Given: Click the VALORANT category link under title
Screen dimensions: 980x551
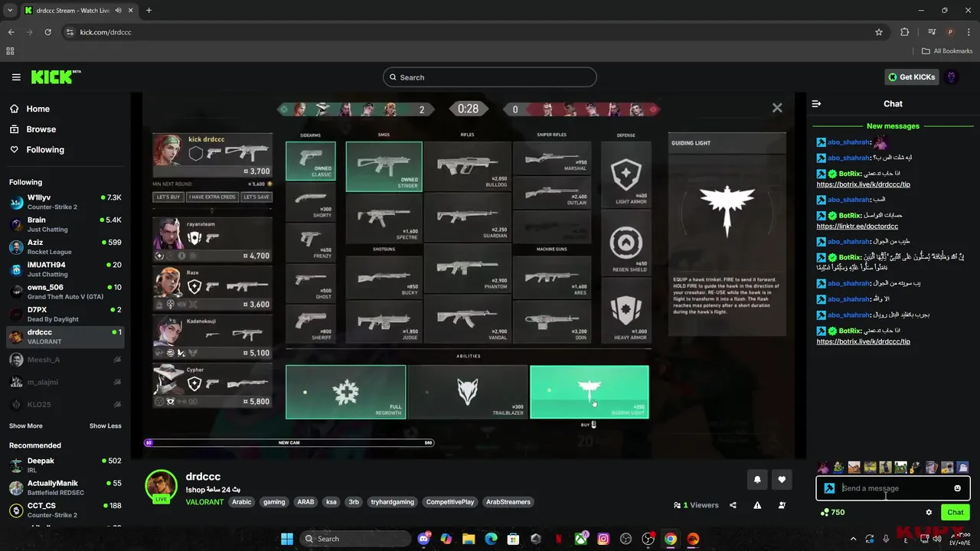Looking at the screenshot, I should [x=204, y=502].
